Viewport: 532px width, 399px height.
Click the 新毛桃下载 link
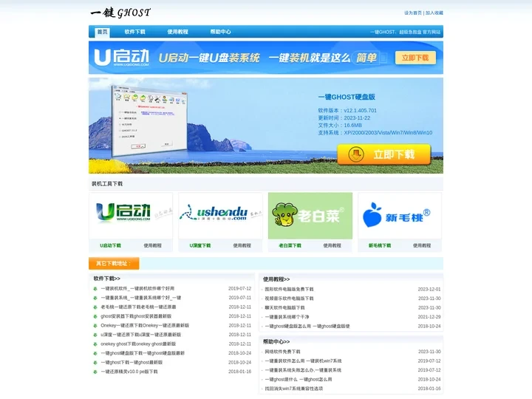click(x=380, y=245)
